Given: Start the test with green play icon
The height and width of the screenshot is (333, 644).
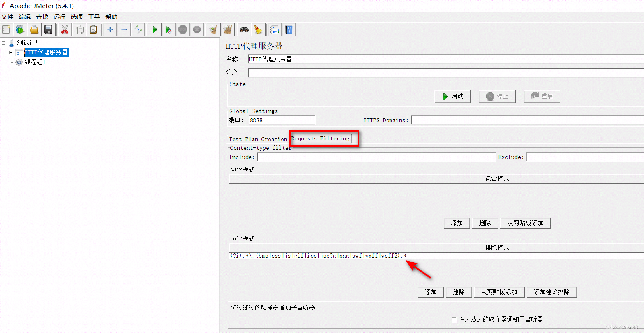Looking at the screenshot, I should (x=155, y=29).
